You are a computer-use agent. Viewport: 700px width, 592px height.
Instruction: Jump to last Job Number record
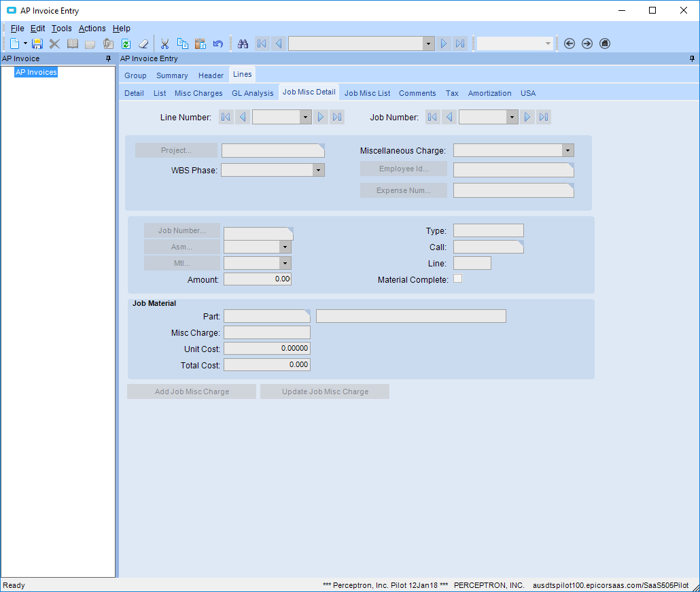544,117
